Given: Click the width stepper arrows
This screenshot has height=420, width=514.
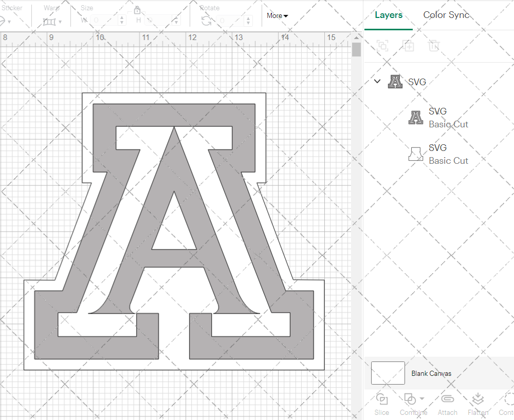Looking at the screenshot, I should point(122,21).
